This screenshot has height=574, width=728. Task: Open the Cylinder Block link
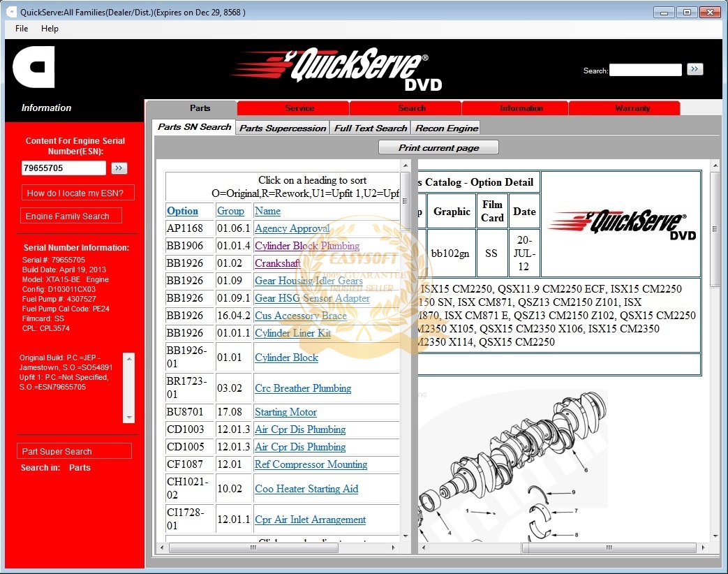[286, 358]
